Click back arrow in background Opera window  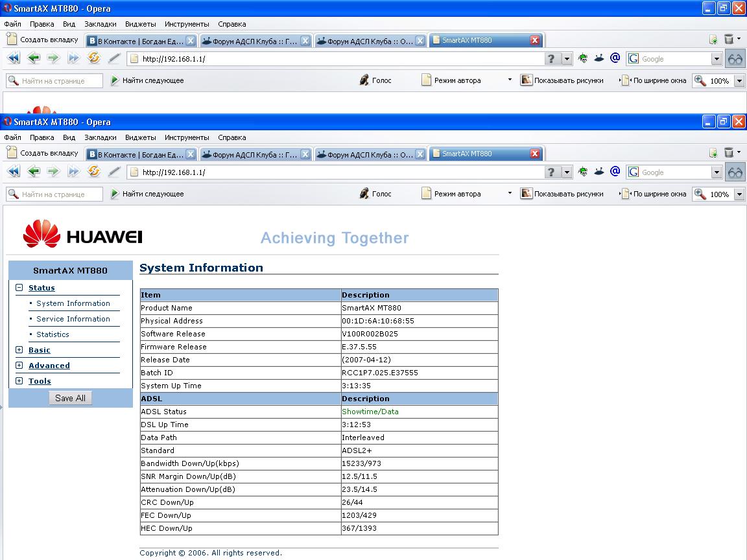click(x=33, y=58)
